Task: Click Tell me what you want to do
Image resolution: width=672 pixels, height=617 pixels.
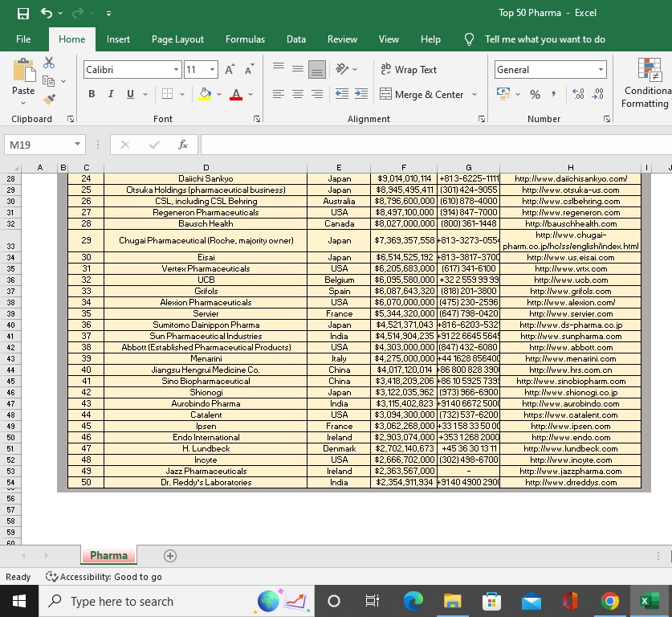Action: click(544, 39)
